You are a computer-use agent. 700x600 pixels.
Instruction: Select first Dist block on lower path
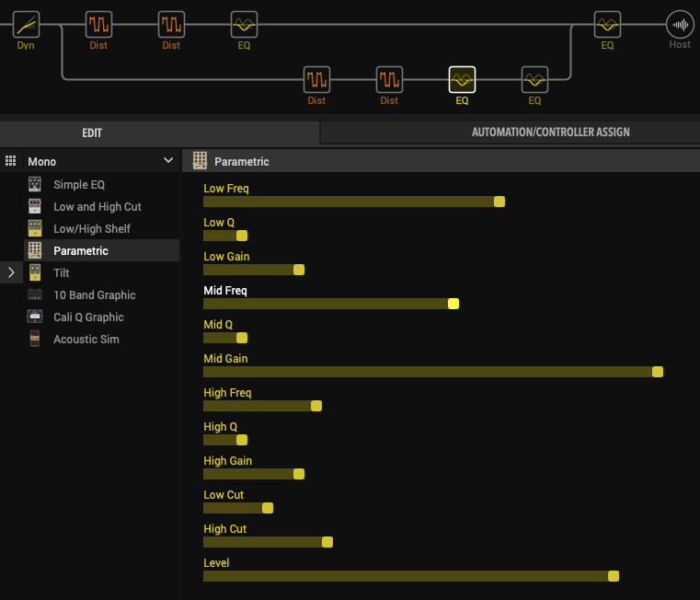tap(316, 80)
